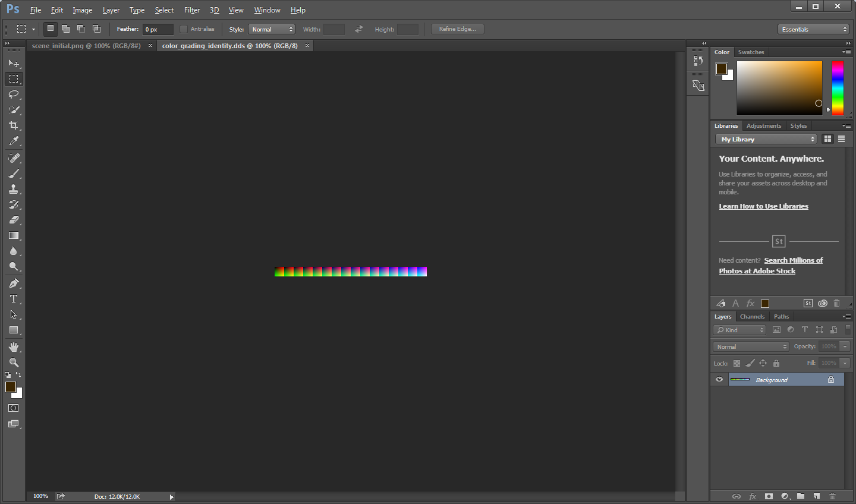
Task: Activate the Horizontal Type tool
Action: [14, 299]
